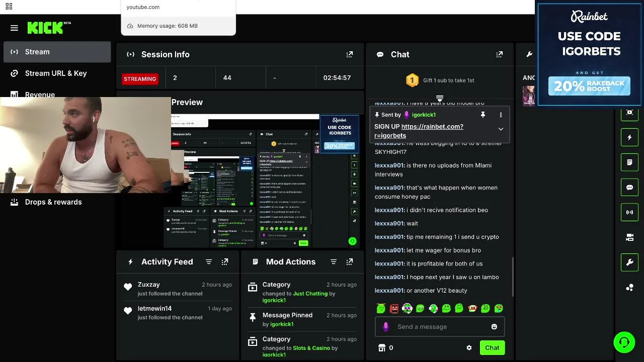Click the Send a message field
Image resolution: width=644 pixels, height=362 pixels.
click(x=440, y=327)
